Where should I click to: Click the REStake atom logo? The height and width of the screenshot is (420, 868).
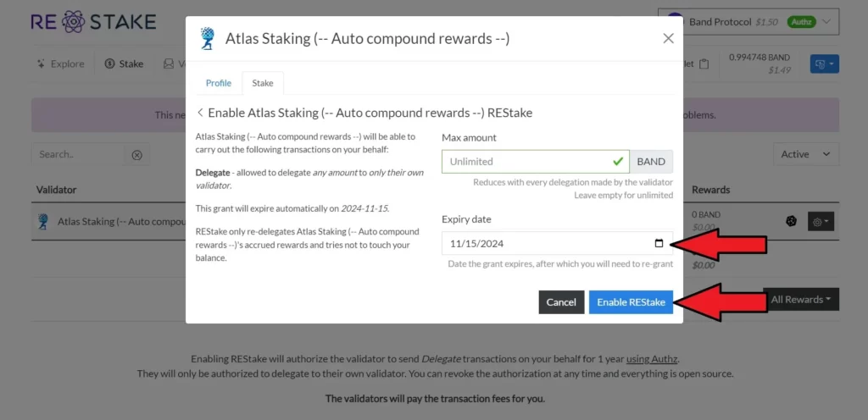point(74,21)
